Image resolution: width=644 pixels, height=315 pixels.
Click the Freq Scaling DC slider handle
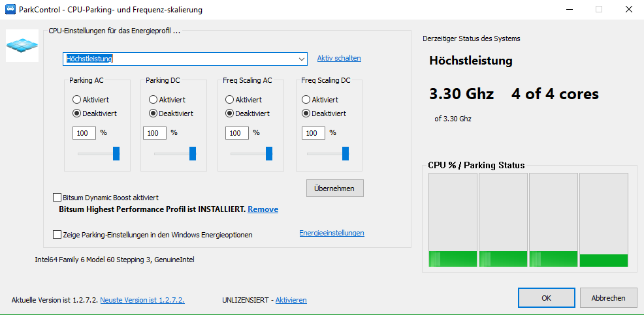[346, 153]
